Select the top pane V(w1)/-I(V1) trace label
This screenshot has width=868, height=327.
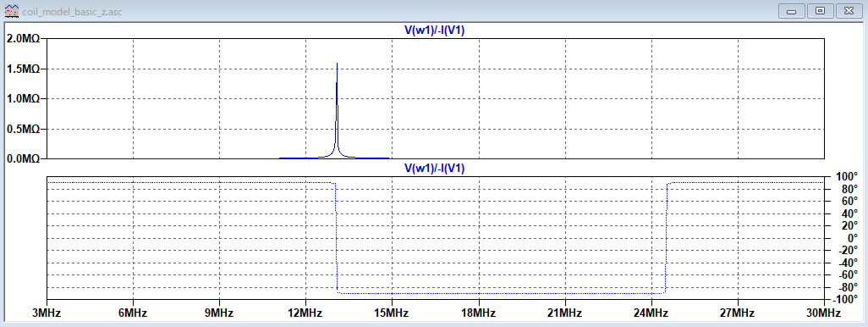(435, 31)
